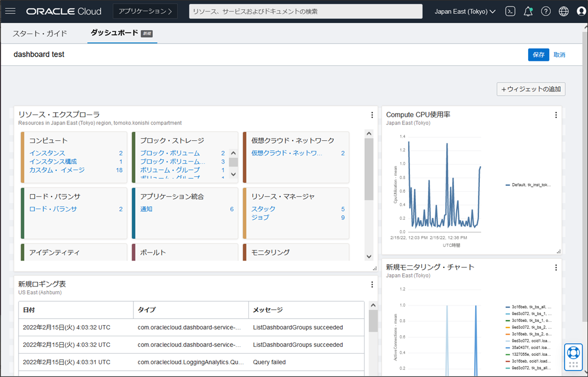588x377 pixels.
Task: Click the 保存 button
Action: 539,55
